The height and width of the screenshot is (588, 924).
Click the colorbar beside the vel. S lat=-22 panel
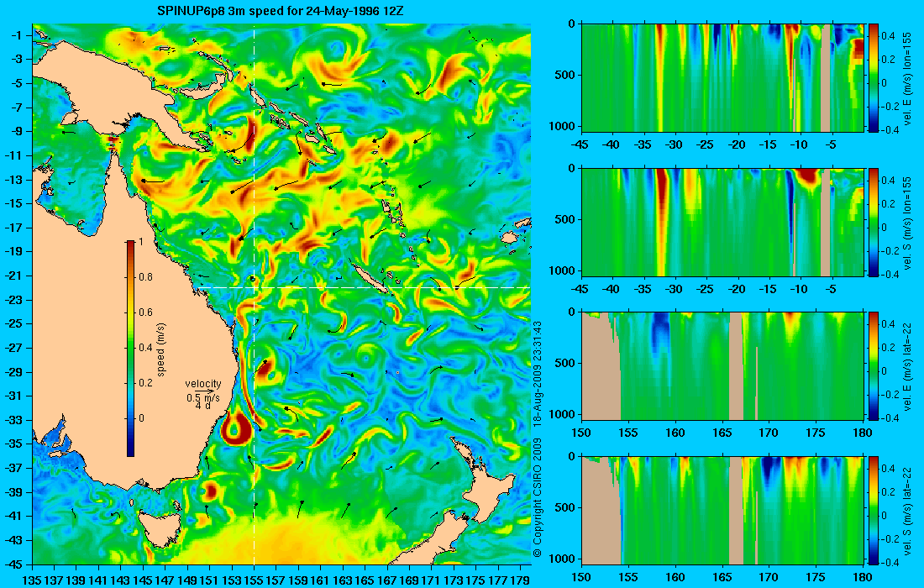(874, 510)
